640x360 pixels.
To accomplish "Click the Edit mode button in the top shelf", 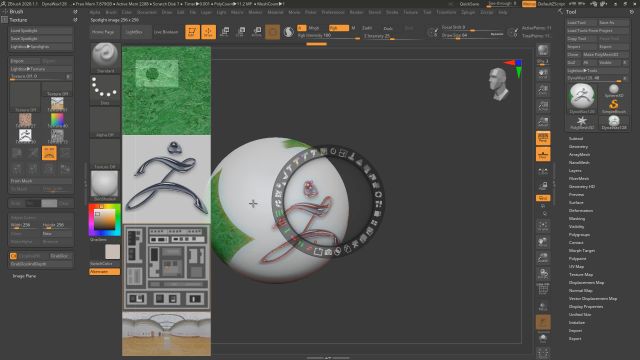I will (192, 32).
